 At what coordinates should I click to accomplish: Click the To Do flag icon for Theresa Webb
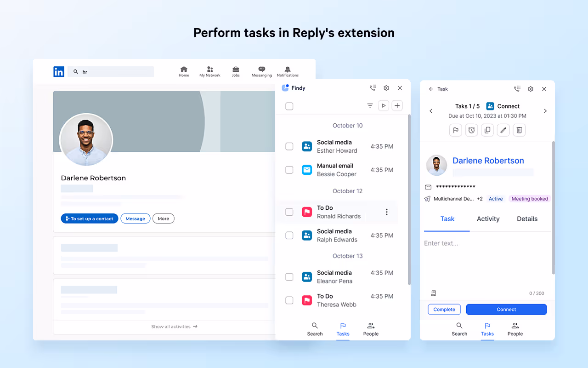(307, 300)
